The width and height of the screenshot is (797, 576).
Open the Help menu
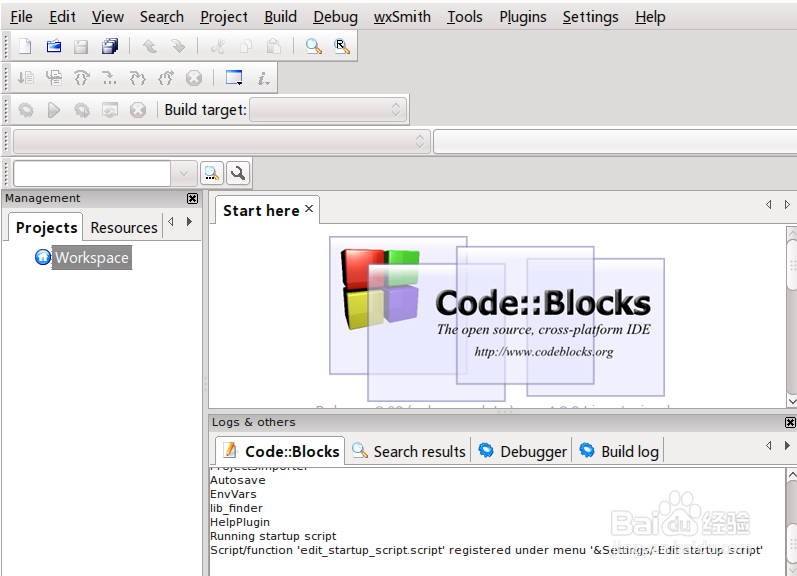650,17
